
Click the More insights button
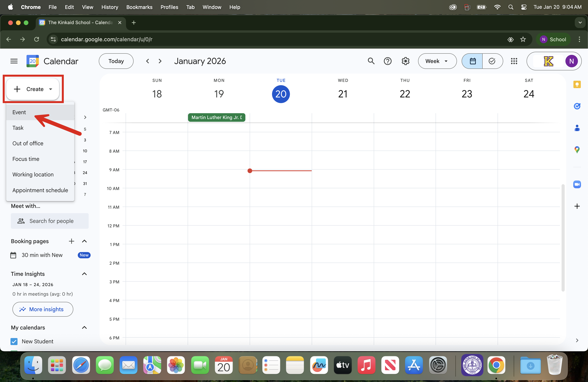pos(43,309)
